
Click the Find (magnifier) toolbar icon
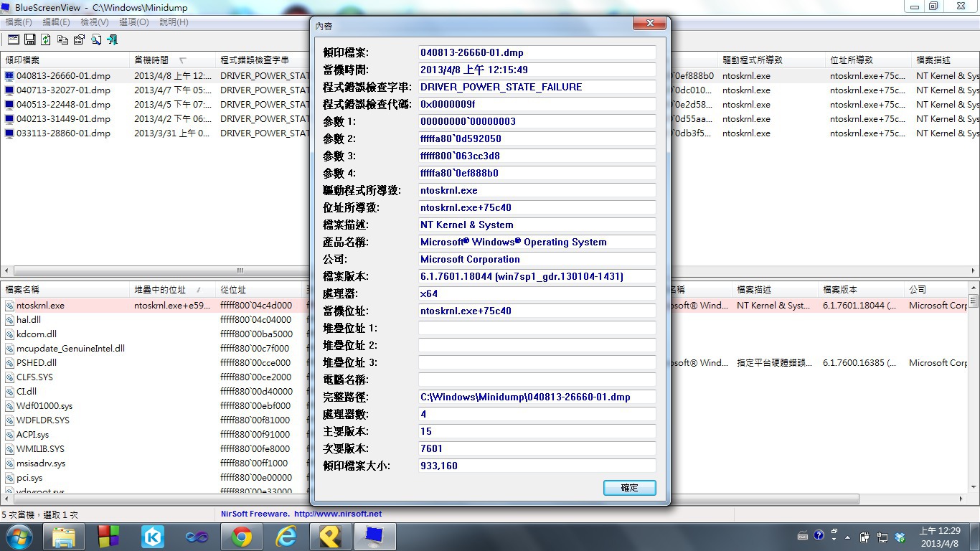point(95,40)
